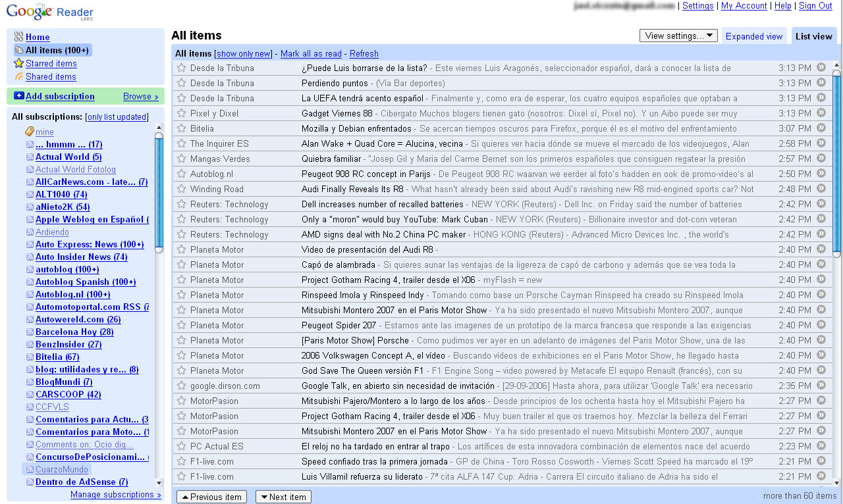The height and width of the screenshot is (504, 843).
Task: Click arrow icon on 'Peugeot Spider 207' row
Action: (x=821, y=324)
